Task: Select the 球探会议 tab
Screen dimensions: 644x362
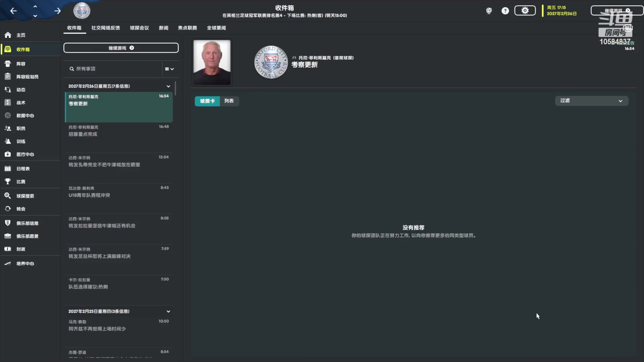Action: tap(140, 28)
